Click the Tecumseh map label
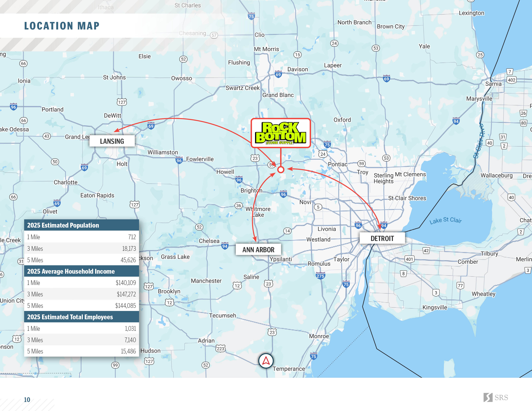This screenshot has height=411, width=532. (223, 315)
